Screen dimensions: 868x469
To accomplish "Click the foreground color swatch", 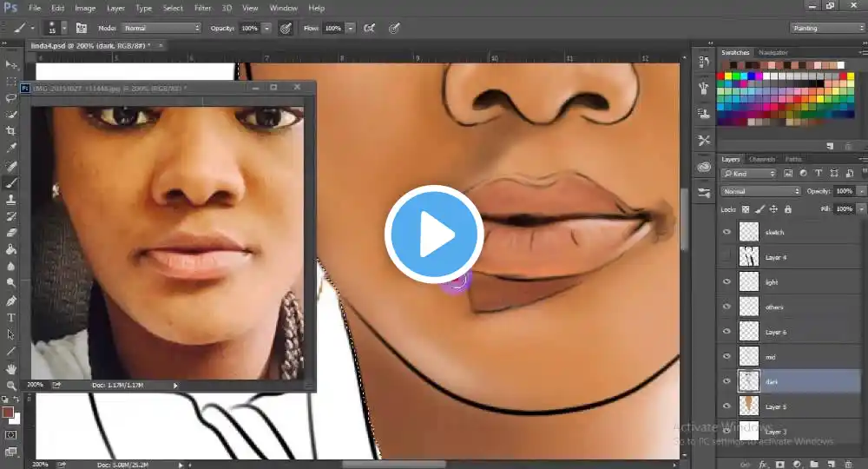I will tap(8, 413).
